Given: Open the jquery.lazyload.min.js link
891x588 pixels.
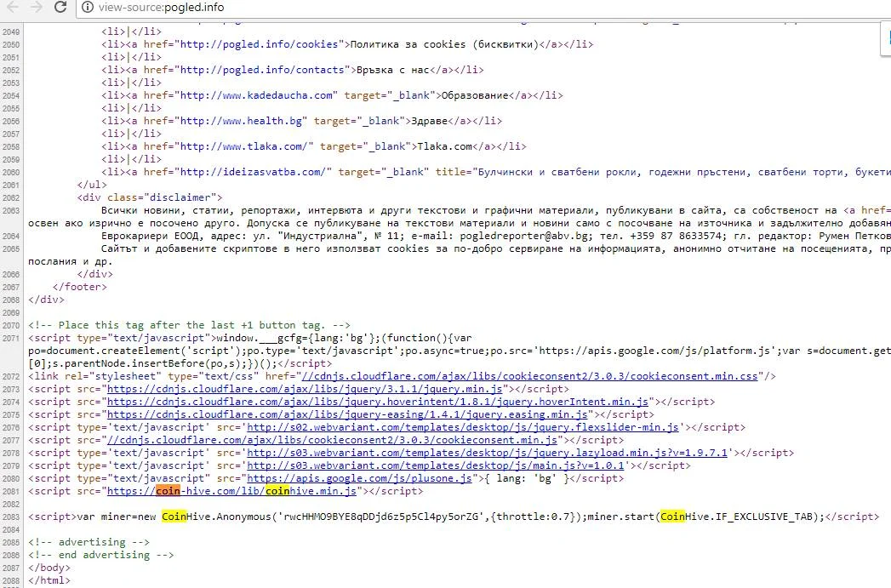Looking at the screenshot, I should (487, 453).
